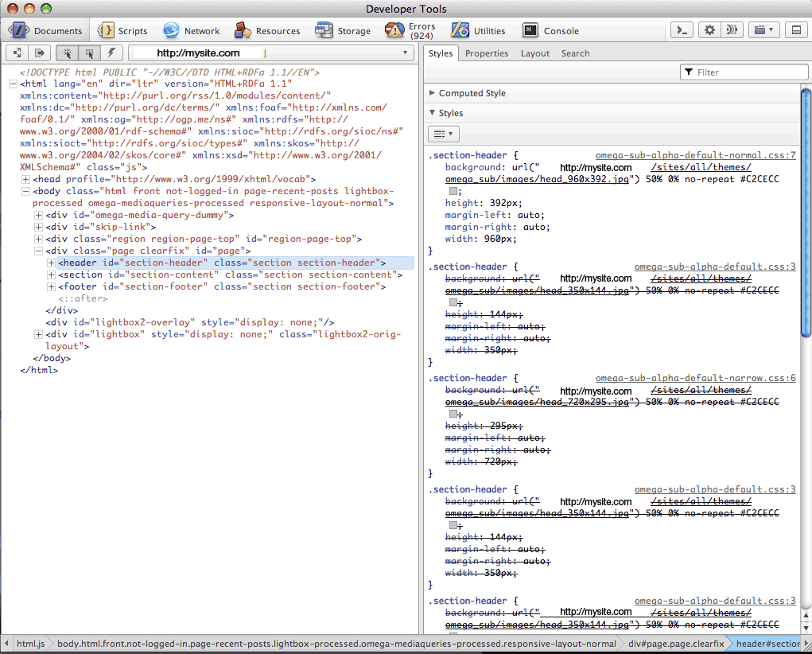The width and height of the screenshot is (812, 654).
Task: Select header#section breadcrumb
Action: click(x=768, y=644)
